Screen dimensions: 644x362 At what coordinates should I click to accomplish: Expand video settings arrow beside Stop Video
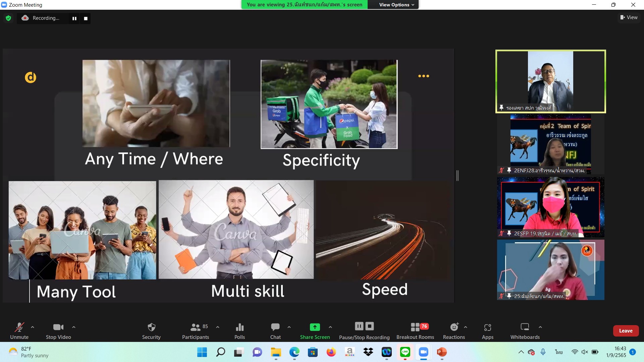(x=74, y=327)
